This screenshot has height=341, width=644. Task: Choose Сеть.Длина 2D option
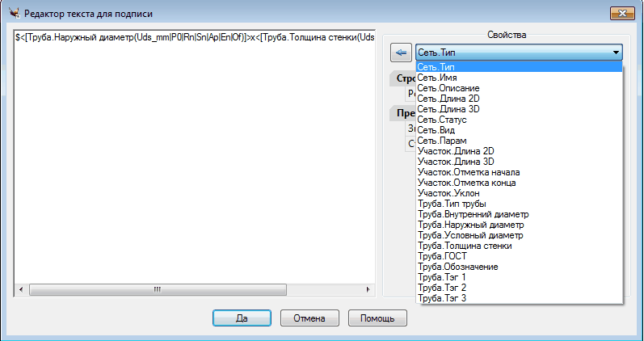(448, 98)
